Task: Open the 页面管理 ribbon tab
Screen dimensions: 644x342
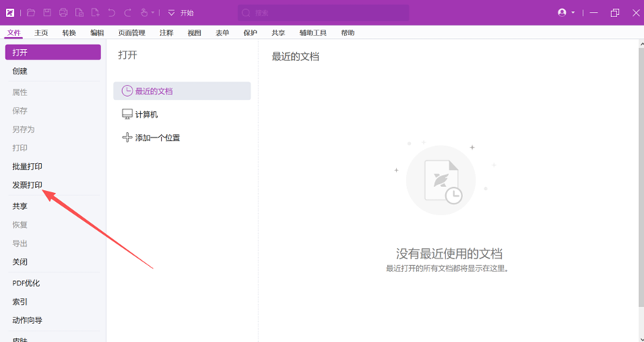Action: [132, 33]
